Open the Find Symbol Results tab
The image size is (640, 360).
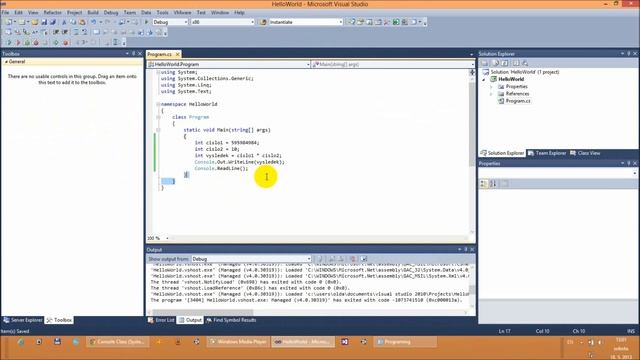231,320
